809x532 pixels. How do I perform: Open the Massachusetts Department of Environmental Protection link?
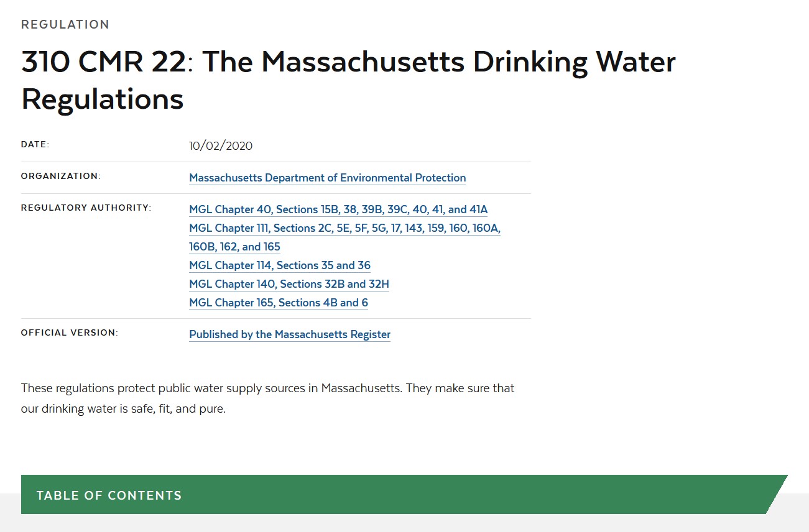(x=327, y=178)
